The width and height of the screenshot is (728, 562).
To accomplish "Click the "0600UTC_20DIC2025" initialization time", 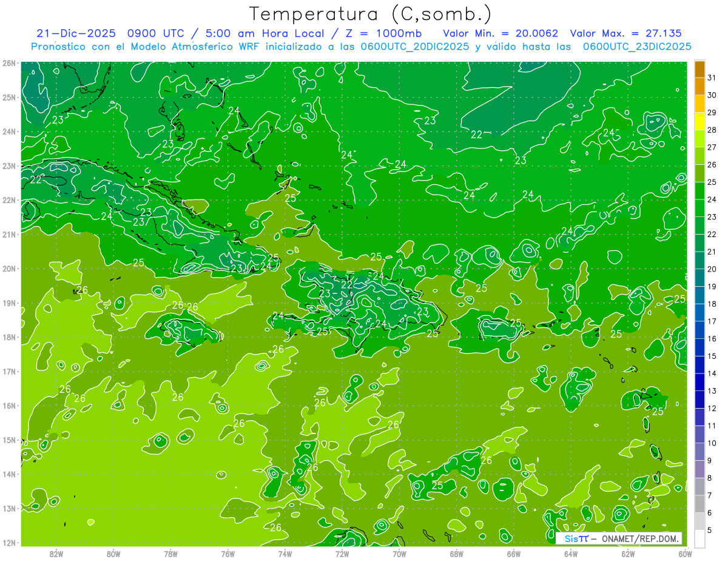I will [414, 47].
